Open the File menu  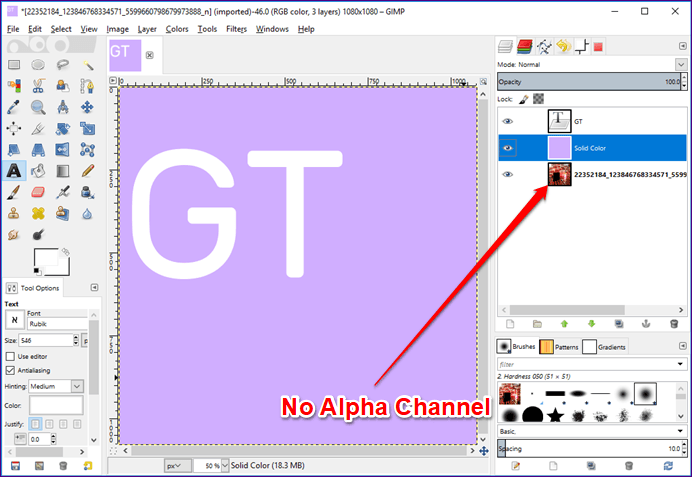click(x=13, y=29)
